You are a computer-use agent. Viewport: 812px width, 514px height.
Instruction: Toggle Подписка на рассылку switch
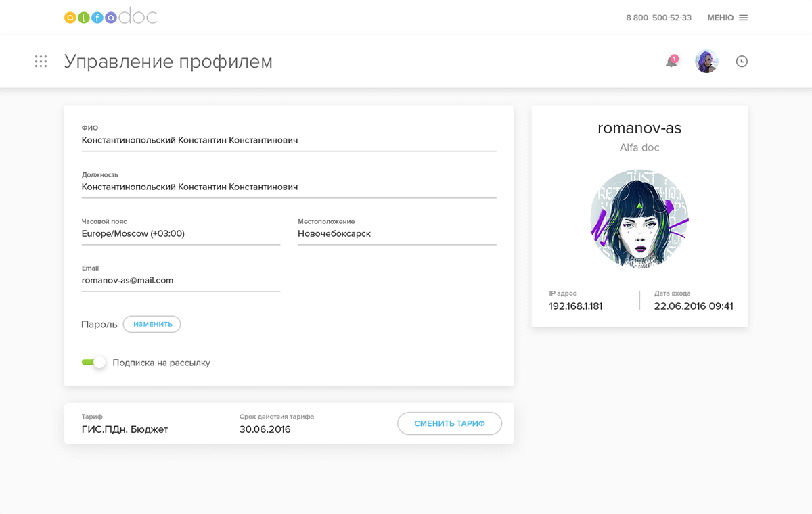93,363
